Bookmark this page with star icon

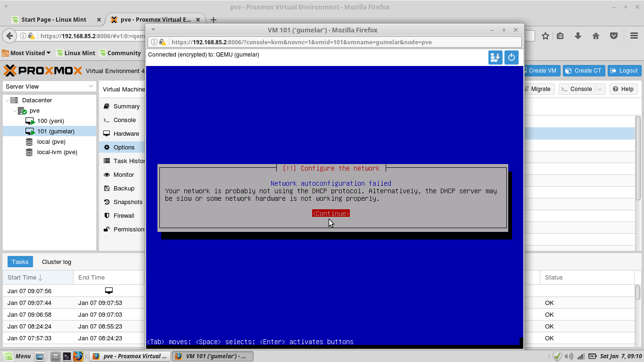click(545, 36)
